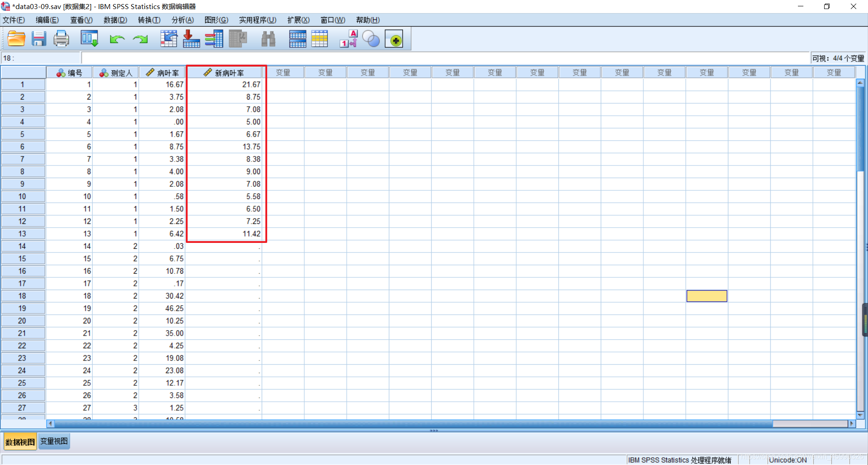Select row header 13
Screen dimensions: 868x465
pos(23,234)
